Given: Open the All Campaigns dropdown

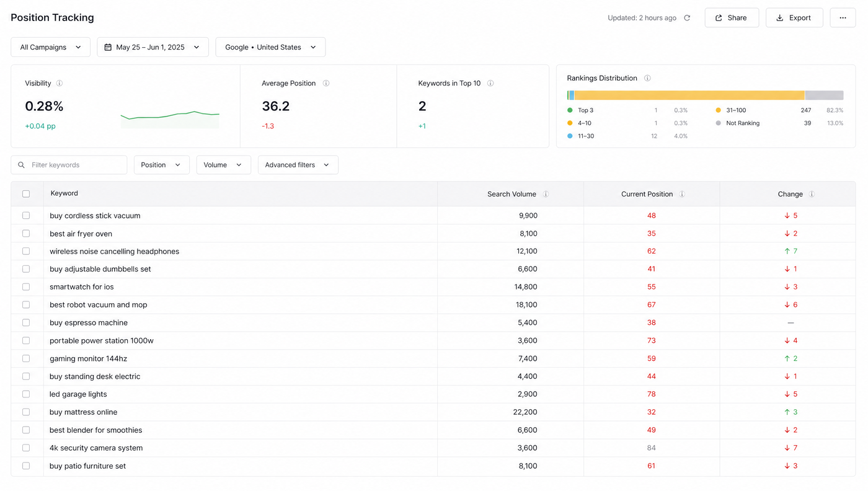Looking at the screenshot, I should (x=50, y=47).
